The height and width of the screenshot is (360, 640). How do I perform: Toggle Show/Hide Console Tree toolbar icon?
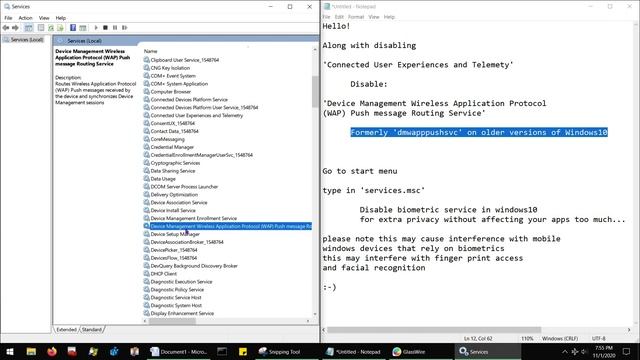coord(29,28)
